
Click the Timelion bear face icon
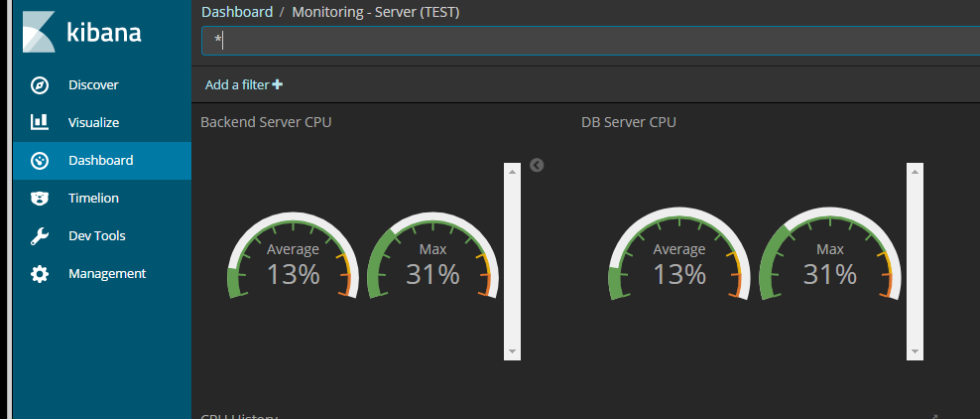(40, 199)
